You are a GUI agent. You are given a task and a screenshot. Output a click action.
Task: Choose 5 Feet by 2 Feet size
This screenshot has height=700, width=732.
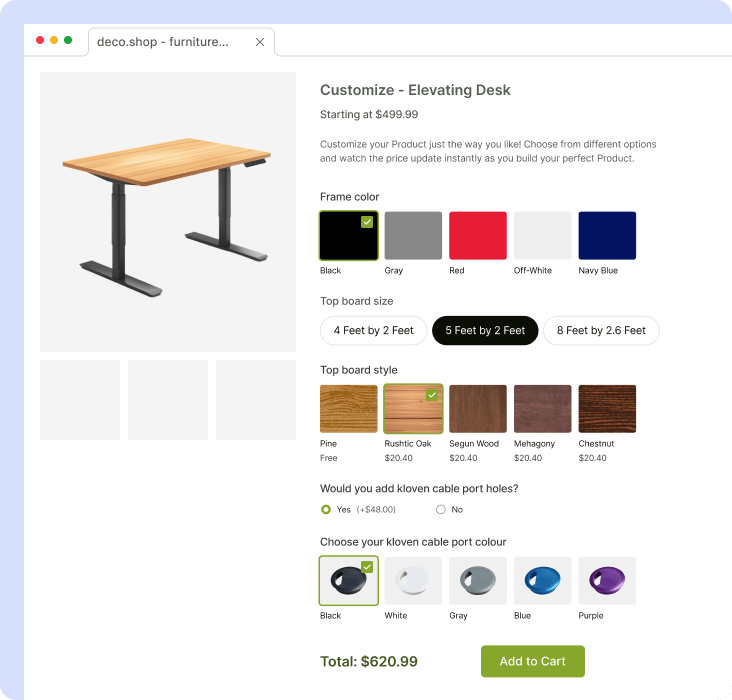(x=485, y=331)
